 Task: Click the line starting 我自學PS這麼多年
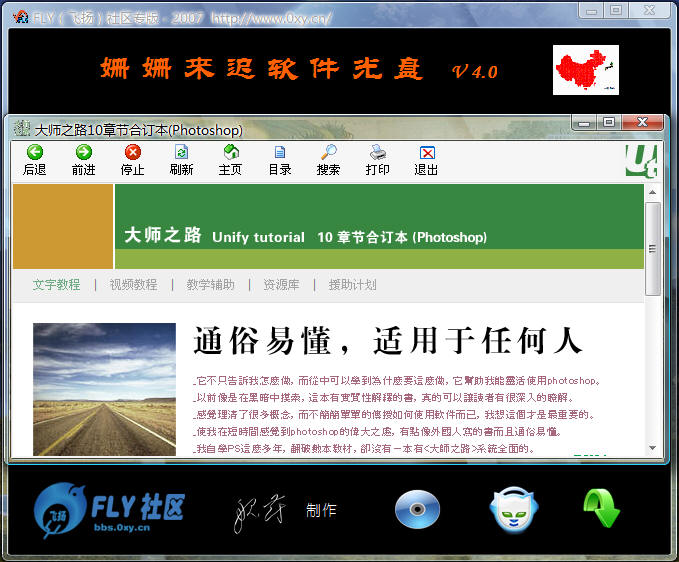click(364, 449)
